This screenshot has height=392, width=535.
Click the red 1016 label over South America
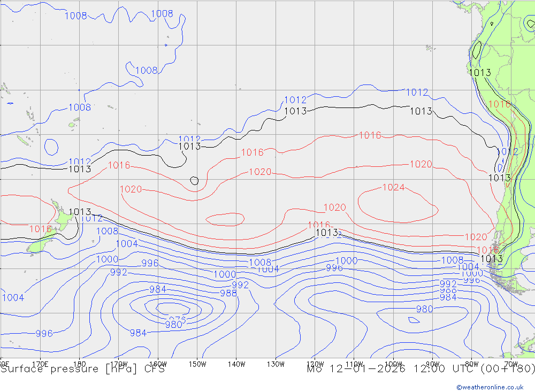(500, 104)
